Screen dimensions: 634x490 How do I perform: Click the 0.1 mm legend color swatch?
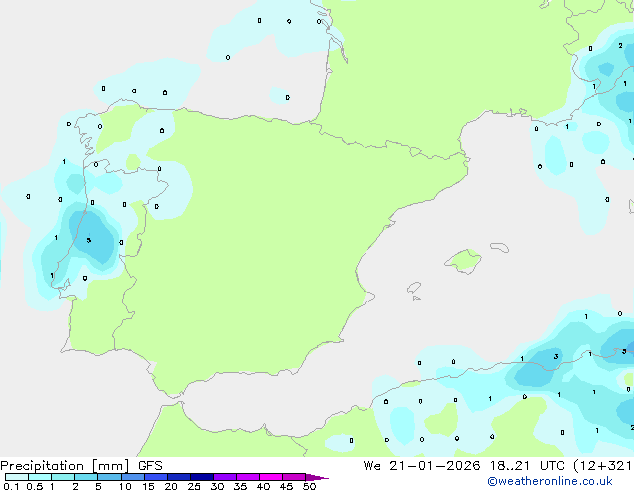coord(17,477)
